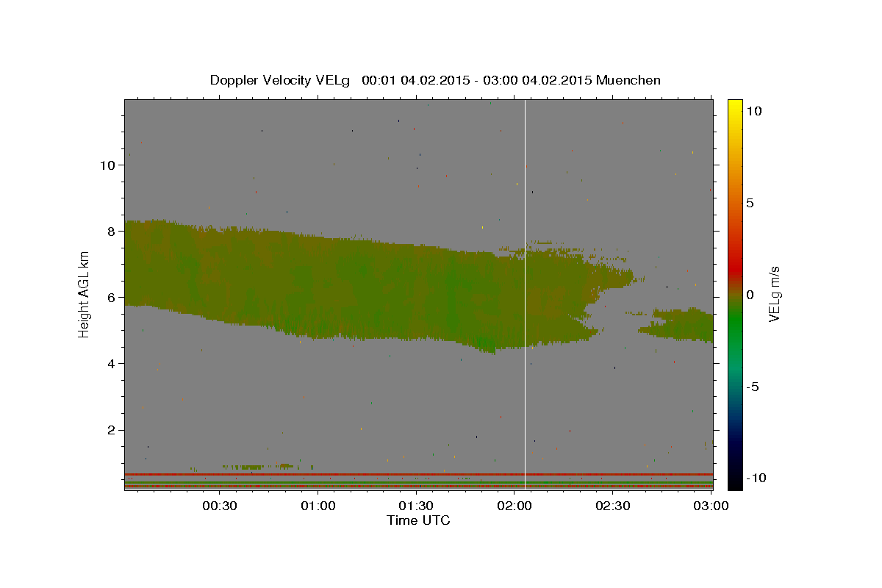Click the plot title "Doppler Velocity VELg"
Image resolution: width=882 pixels, height=588 pixels.
tap(279, 80)
